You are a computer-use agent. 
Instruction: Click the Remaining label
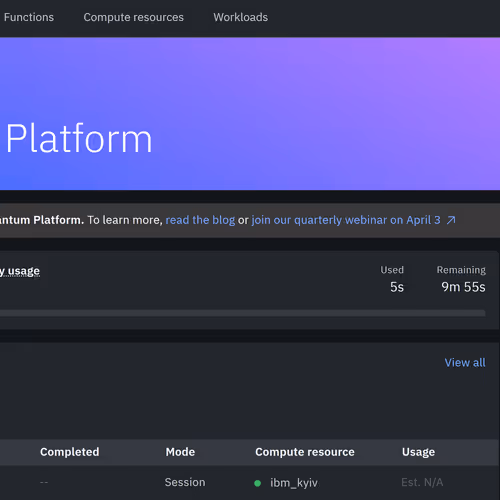point(461,270)
